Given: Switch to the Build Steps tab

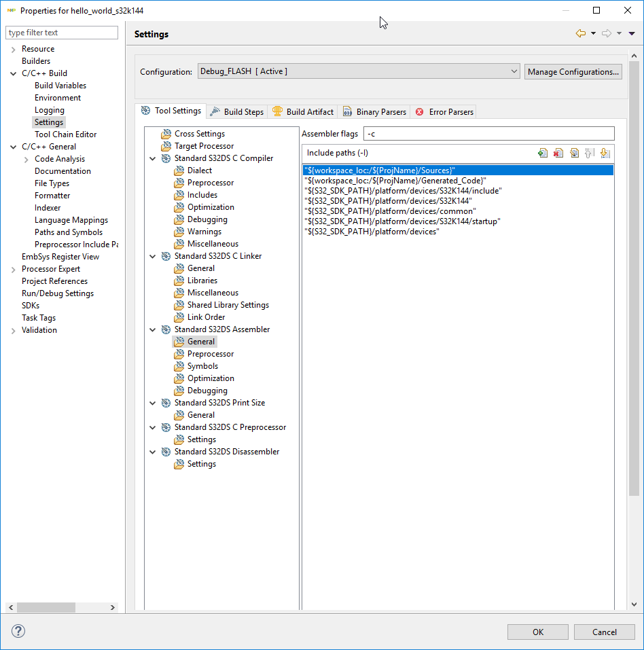Looking at the screenshot, I should pos(237,111).
